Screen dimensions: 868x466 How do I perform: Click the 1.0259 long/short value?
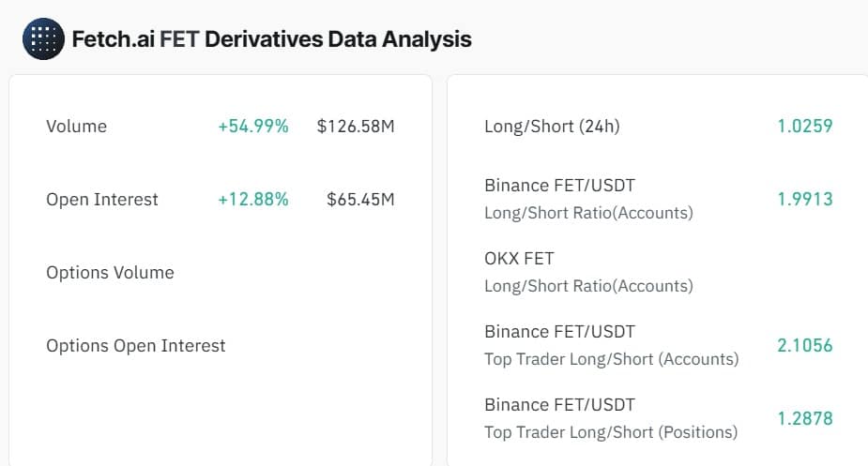804,126
